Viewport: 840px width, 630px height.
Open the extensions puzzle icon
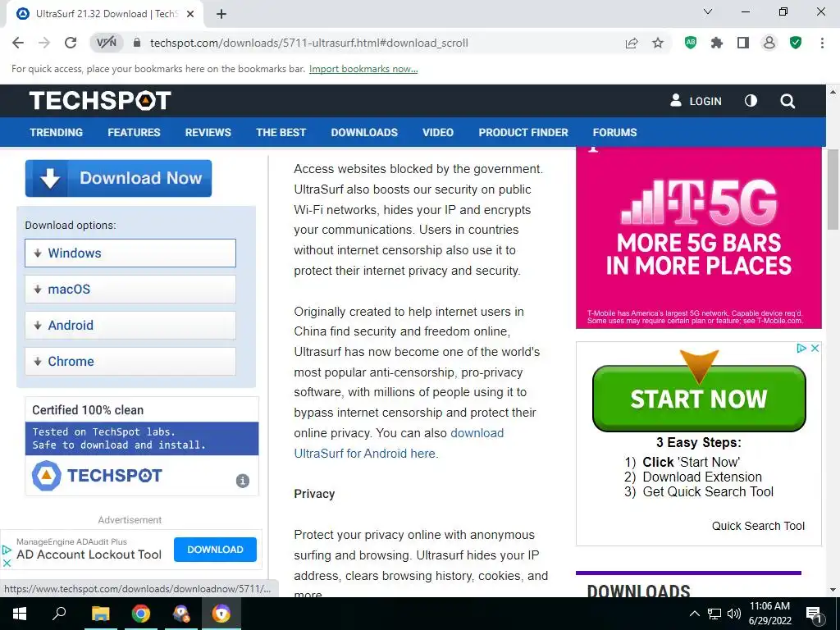[717, 43]
